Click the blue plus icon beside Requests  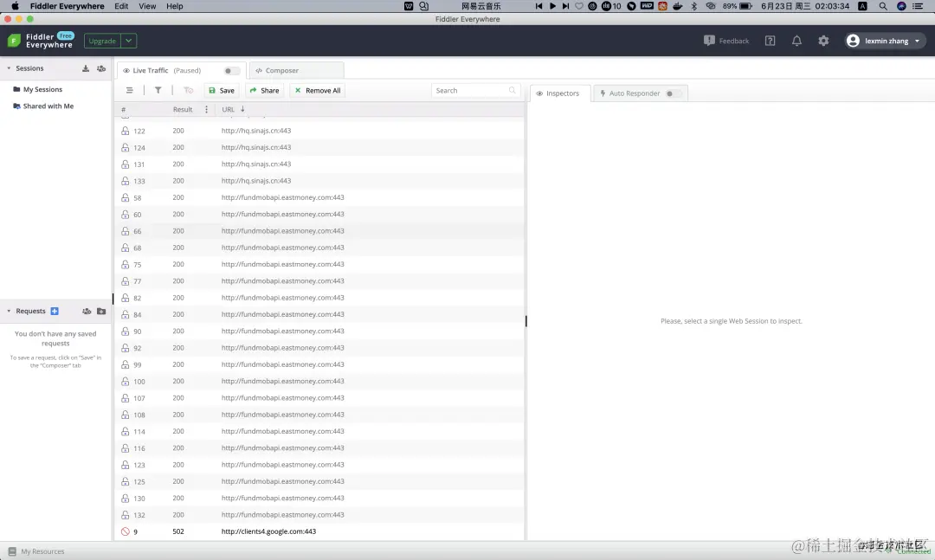coord(55,312)
